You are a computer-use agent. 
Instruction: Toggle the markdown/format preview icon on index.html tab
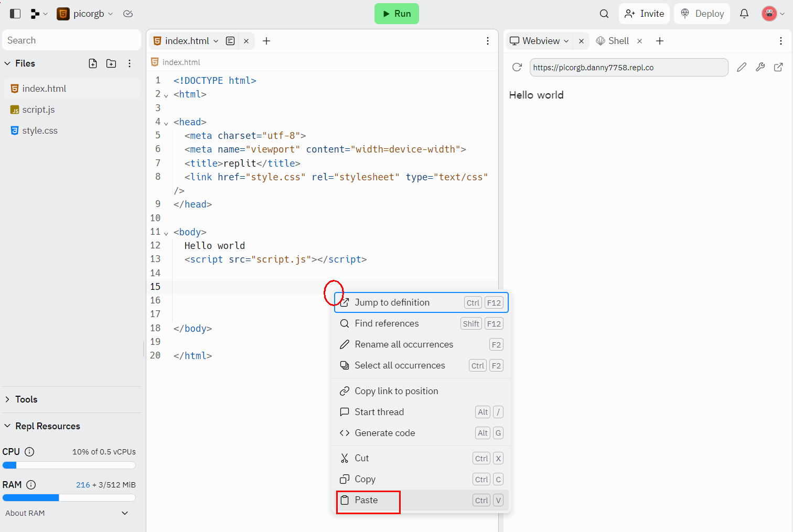(x=230, y=41)
